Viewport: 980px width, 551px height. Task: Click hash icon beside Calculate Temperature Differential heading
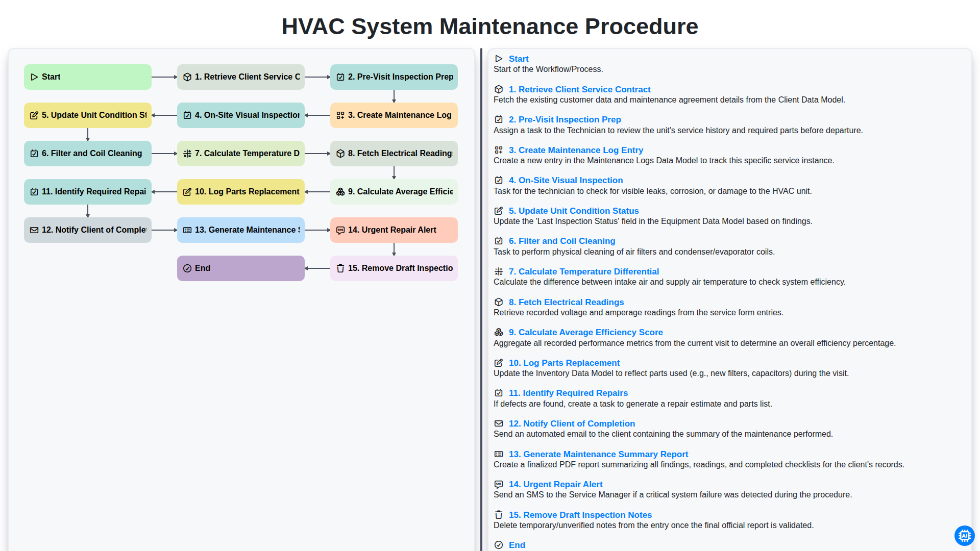click(x=499, y=271)
